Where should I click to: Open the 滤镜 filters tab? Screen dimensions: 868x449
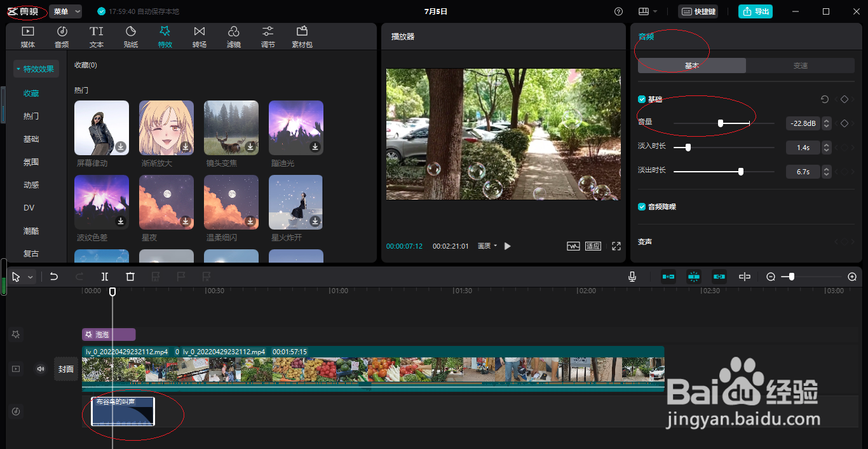pyautogui.click(x=234, y=37)
